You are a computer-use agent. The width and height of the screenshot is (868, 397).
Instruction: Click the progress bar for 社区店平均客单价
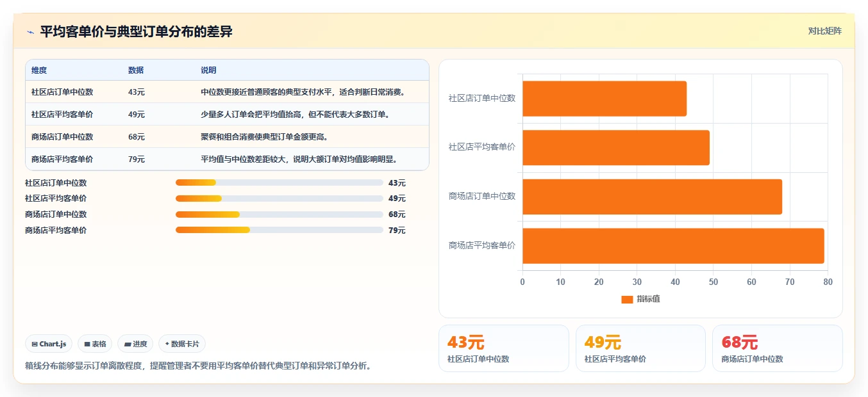(x=279, y=199)
